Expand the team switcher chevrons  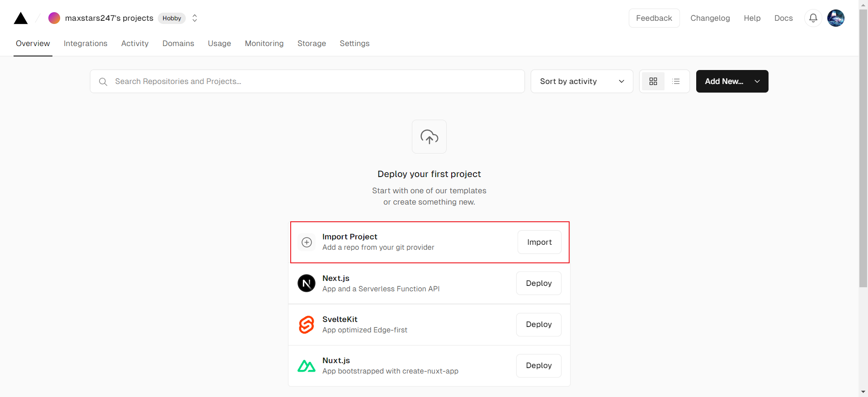[195, 18]
